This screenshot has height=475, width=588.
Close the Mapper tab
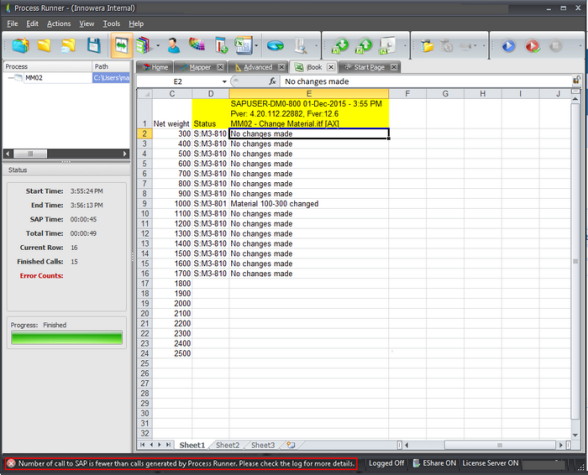click(x=220, y=67)
